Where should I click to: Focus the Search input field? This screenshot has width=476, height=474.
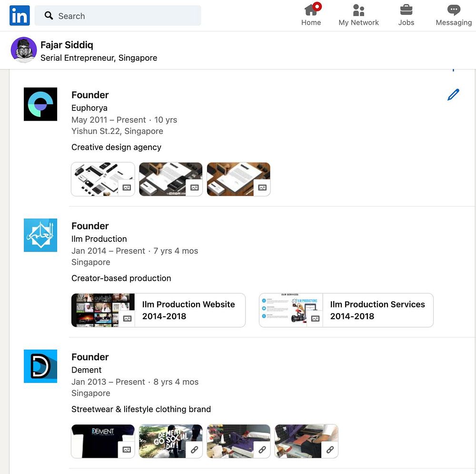118,16
